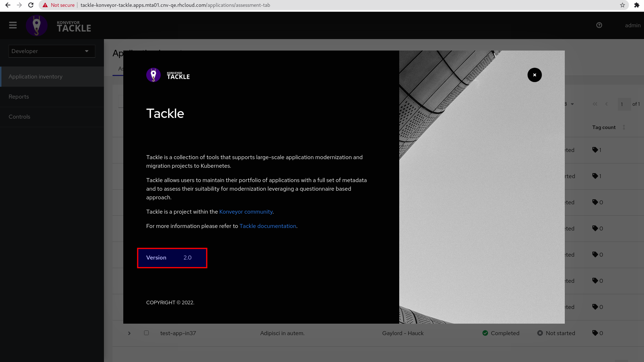Focus the browser address bar URL
This screenshot has width=644, height=362.
175,5
